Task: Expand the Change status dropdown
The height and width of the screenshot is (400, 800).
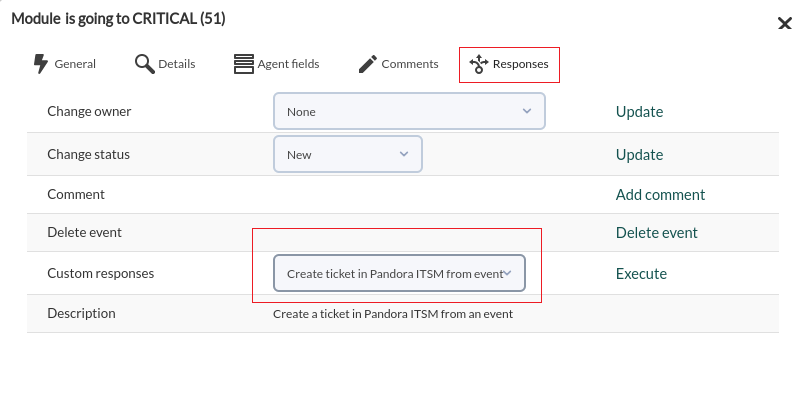Action: coord(348,154)
